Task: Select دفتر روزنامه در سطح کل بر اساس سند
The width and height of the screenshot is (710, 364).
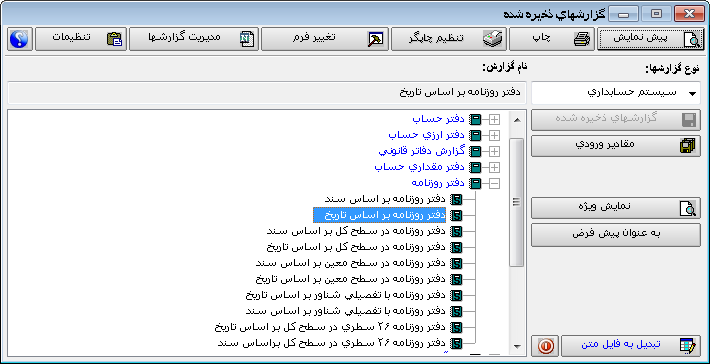Action: pos(357,231)
